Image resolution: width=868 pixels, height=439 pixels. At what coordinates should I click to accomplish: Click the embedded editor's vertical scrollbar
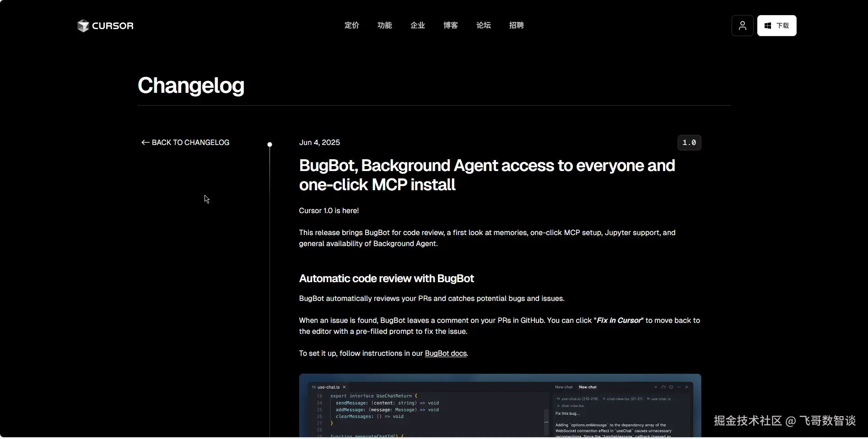[546, 422]
